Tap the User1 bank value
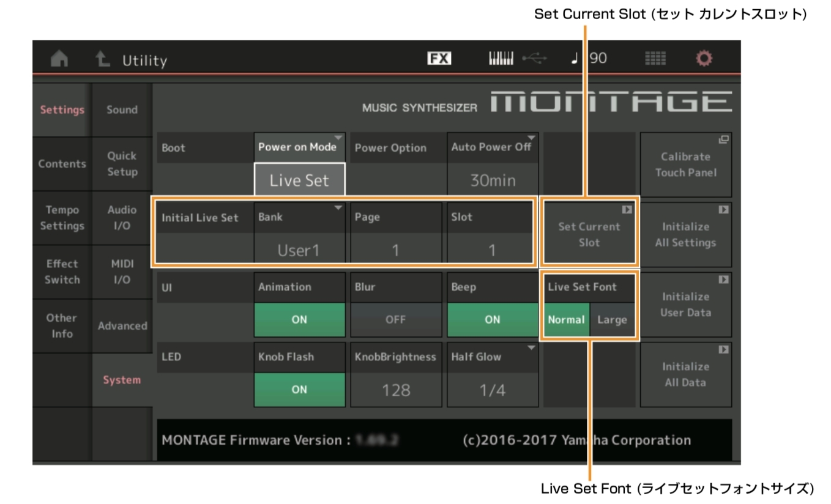This screenshot has height=504, width=831. tap(300, 250)
